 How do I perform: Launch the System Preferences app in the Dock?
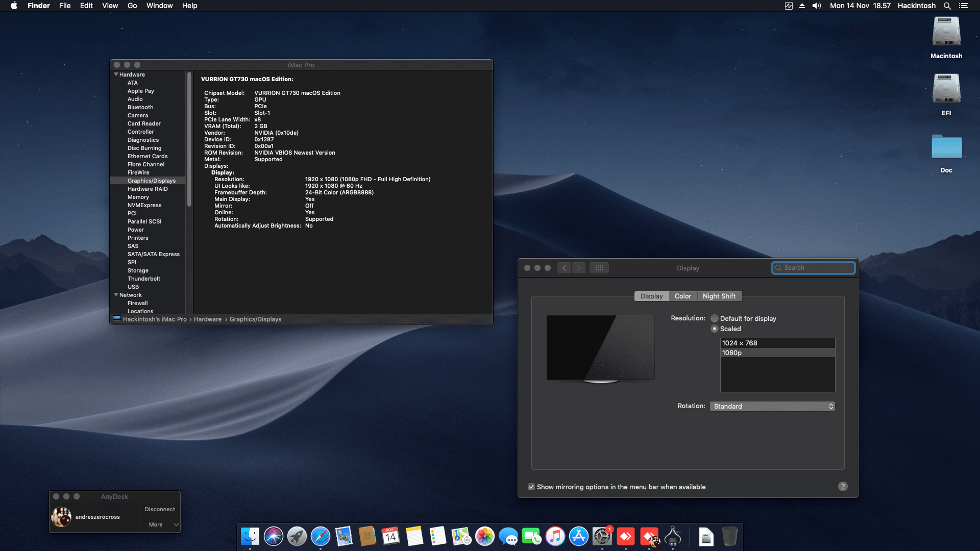tap(602, 536)
